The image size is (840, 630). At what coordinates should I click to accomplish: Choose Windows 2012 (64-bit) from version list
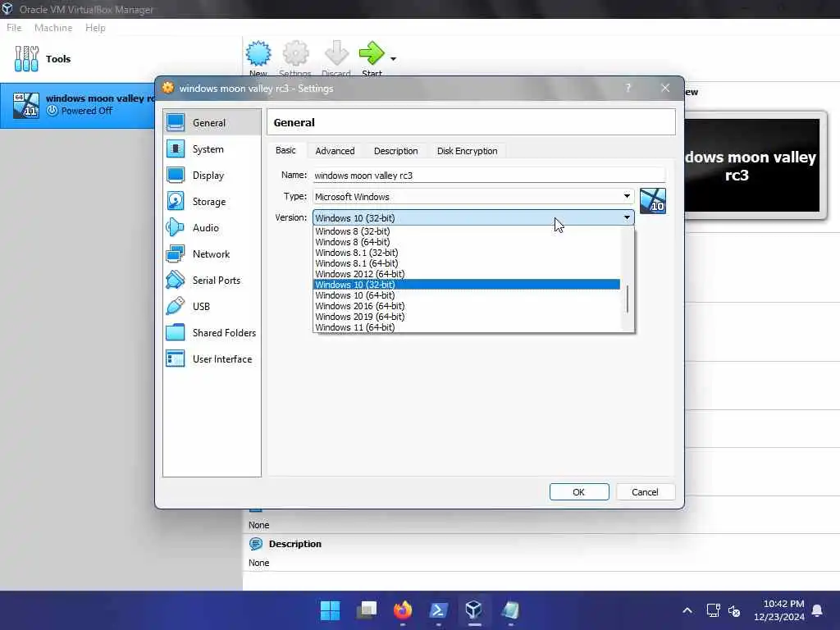(x=466, y=274)
